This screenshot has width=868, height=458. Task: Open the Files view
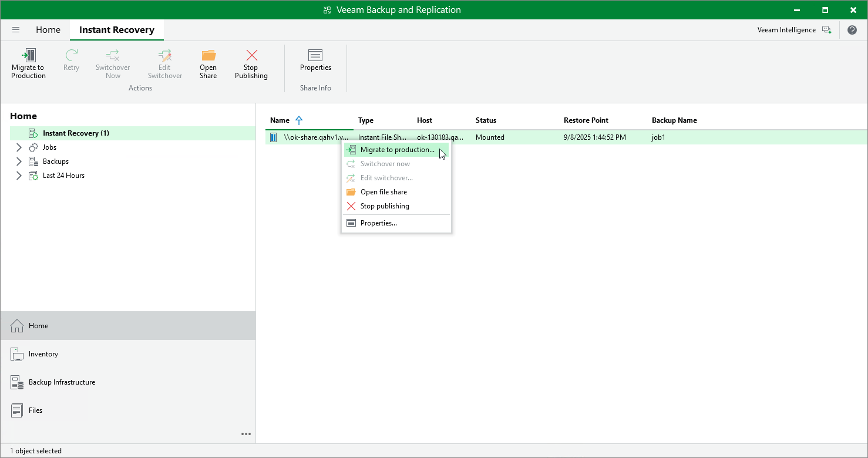(128, 410)
